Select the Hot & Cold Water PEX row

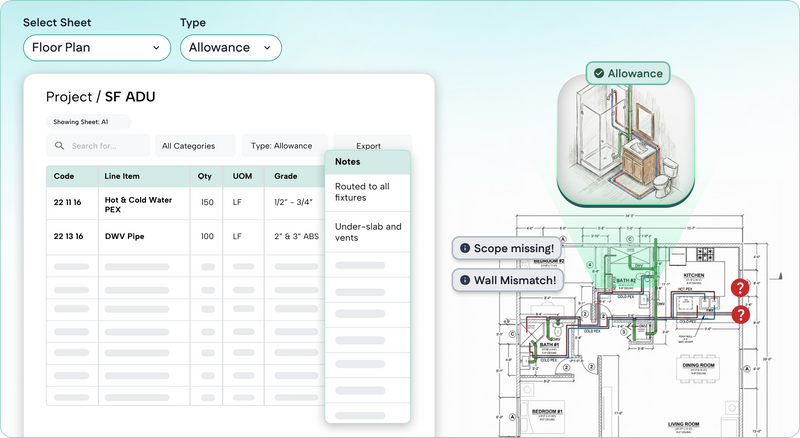[x=138, y=203]
